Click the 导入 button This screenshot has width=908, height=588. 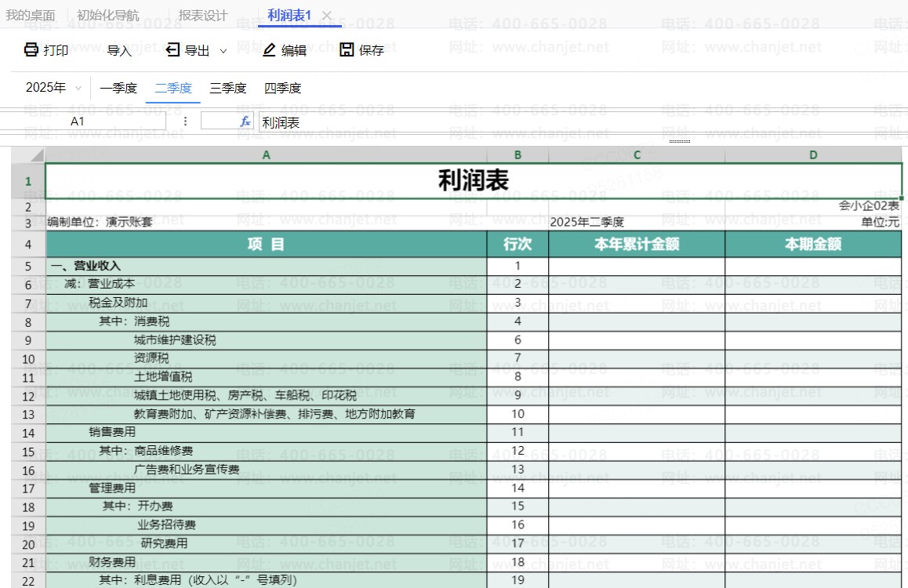[119, 50]
